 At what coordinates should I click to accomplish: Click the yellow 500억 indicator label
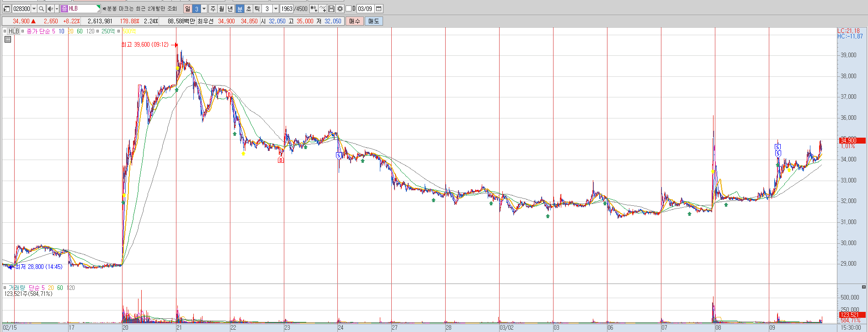(129, 31)
